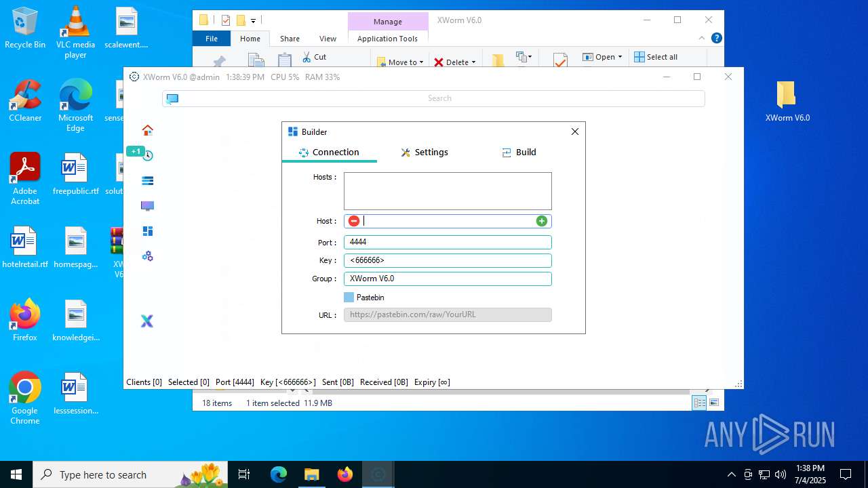Edit the Key field showing <666666>
This screenshot has height=488, width=868.
pyautogui.click(x=448, y=260)
